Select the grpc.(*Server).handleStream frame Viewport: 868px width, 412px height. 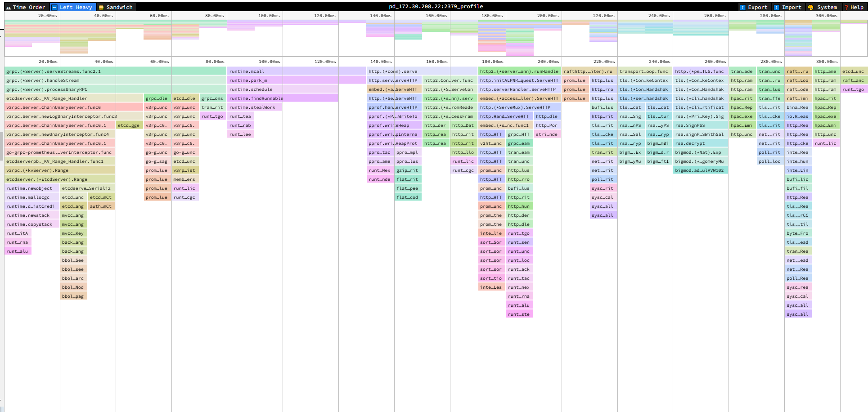pyautogui.click(x=116, y=80)
